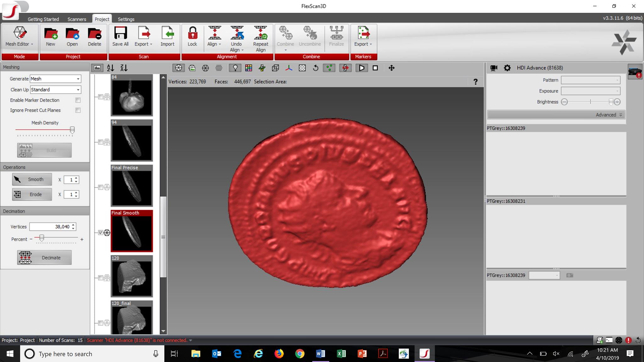Toggle Enable Marker Detection checkbox

[x=78, y=99]
